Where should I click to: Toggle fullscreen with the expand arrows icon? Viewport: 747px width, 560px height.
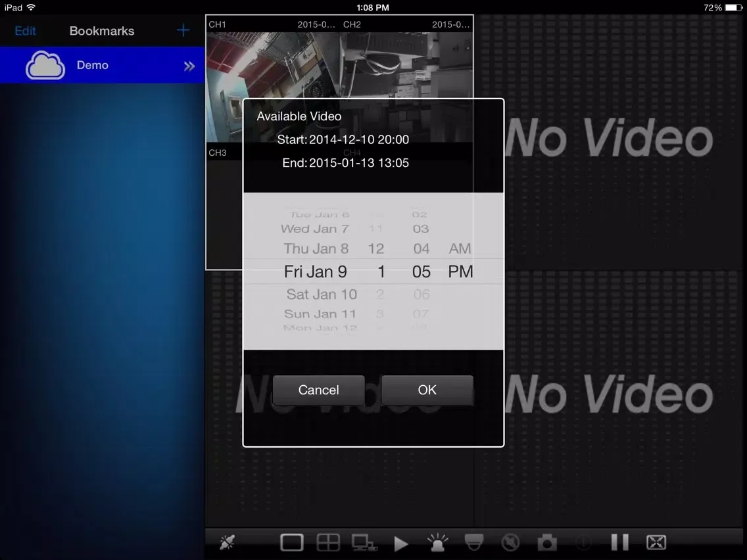click(656, 542)
